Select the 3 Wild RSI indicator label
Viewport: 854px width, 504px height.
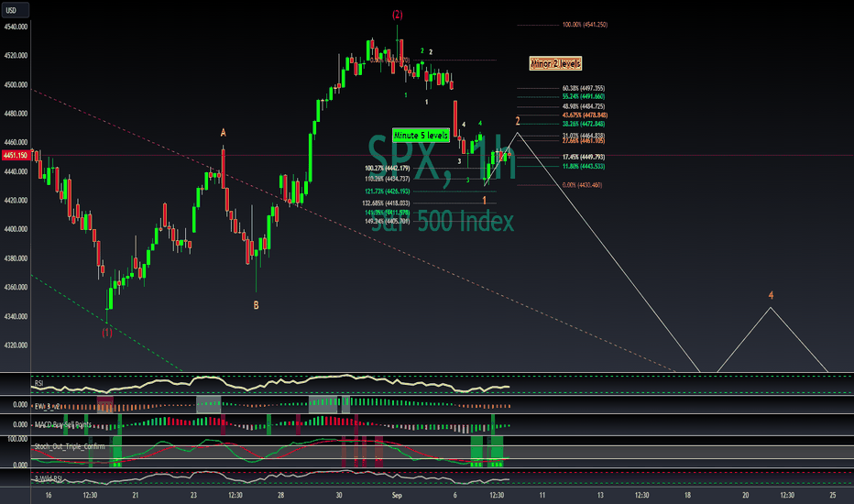[x=48, y=479]
